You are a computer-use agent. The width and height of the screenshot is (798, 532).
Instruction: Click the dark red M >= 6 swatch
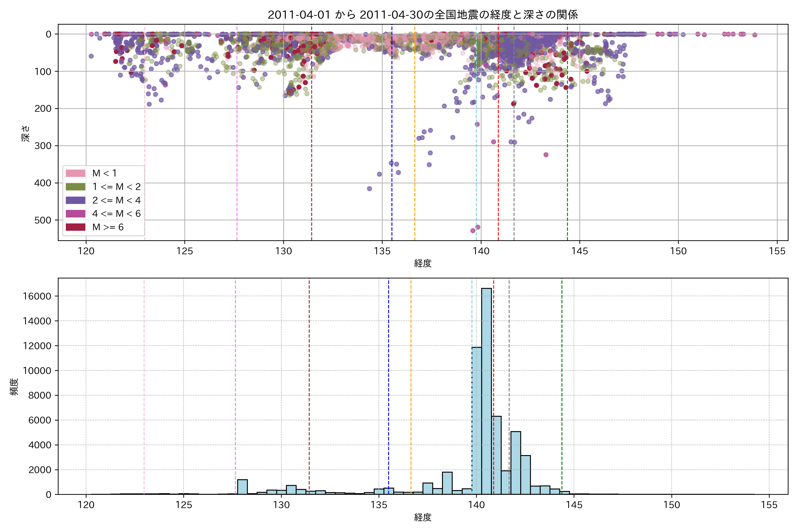[75, 227]
